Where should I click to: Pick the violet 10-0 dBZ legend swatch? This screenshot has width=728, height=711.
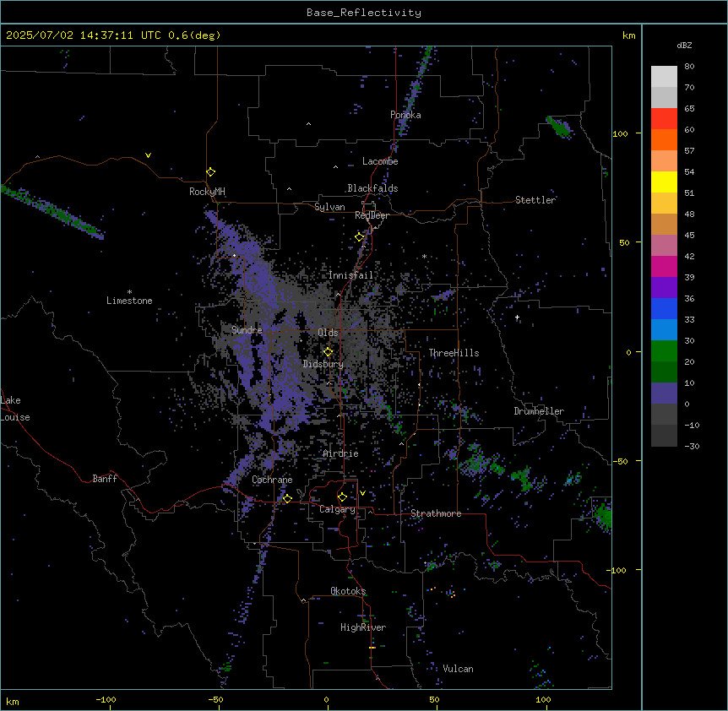point(664,393)
